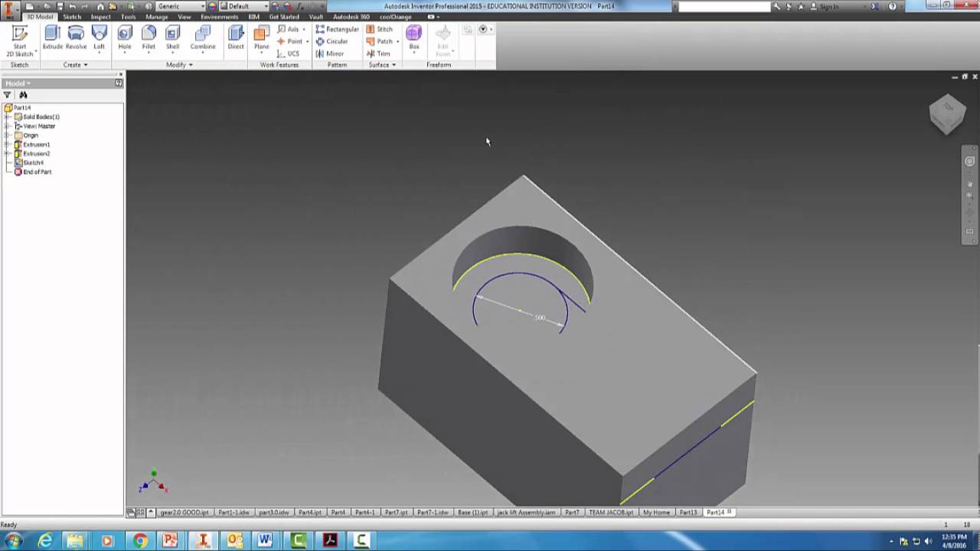Click the Sign In link
The height and width of the screenshot is (551, 980).
[829, 6]
